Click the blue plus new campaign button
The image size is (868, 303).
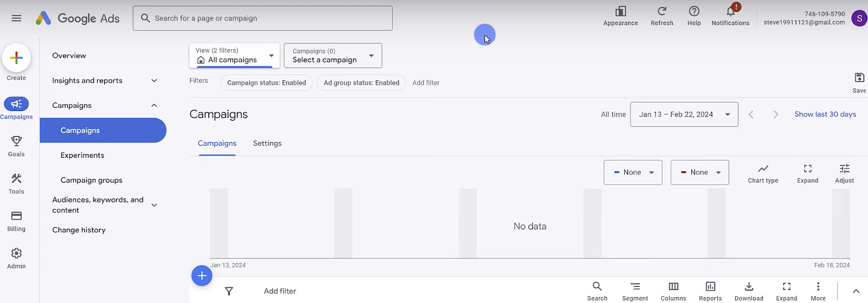pos(202,276)
